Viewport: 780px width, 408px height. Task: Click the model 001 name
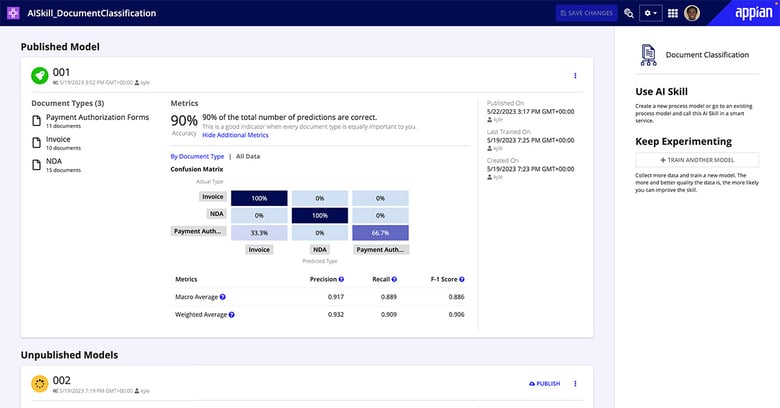tap(61, 72)
